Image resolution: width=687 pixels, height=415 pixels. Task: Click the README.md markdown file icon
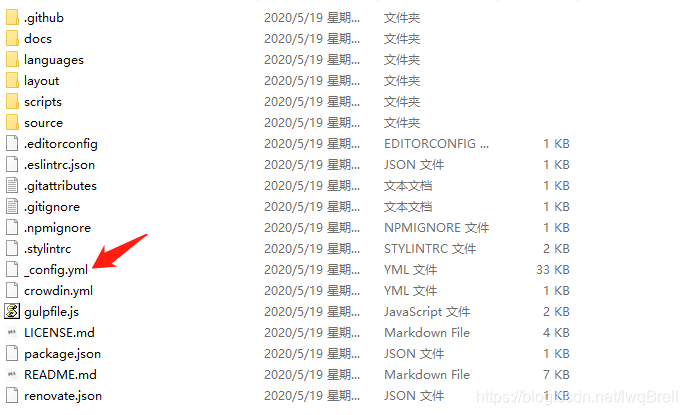click(12, 375)
